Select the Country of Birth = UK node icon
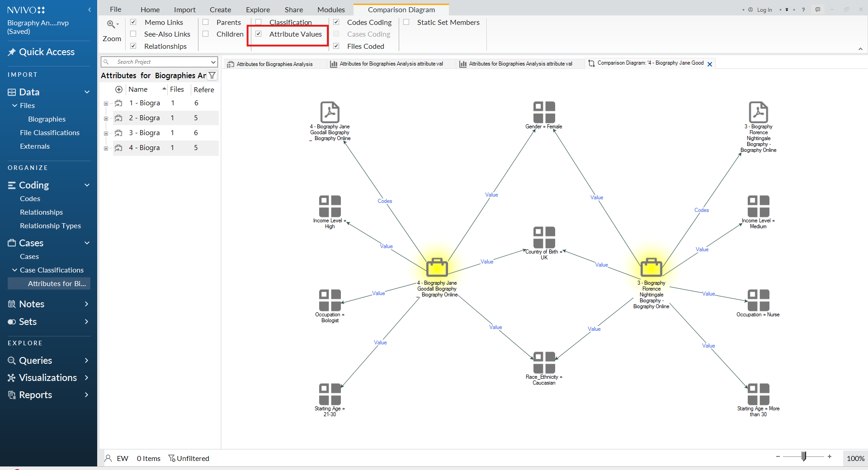Image resolution: width=868 pixels, height=470 pixels. [544, 237]
